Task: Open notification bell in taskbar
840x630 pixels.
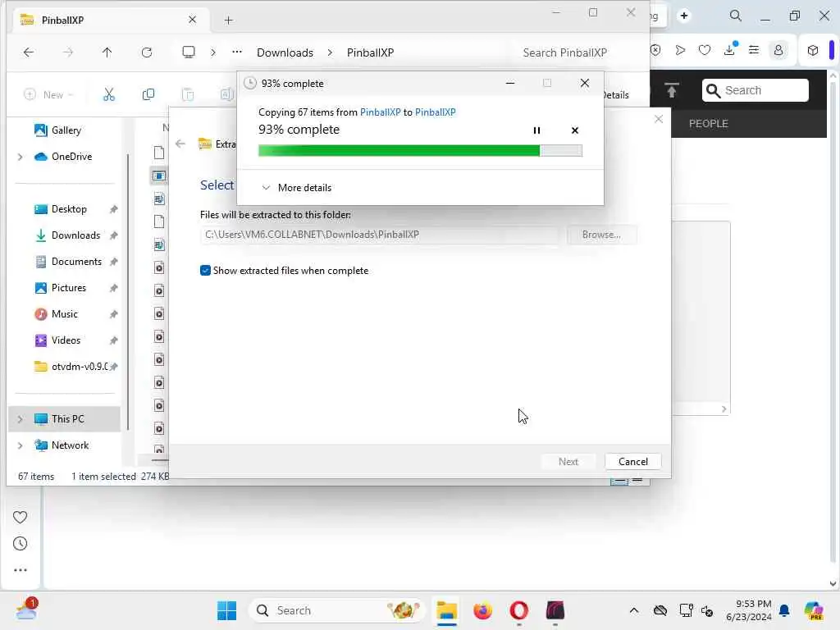Action: pyautogui.click(x=784, y=610)
